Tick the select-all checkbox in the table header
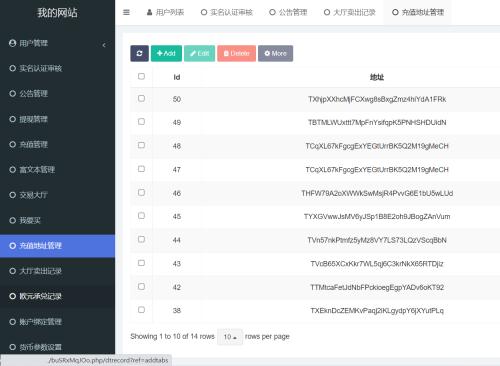The height and width of the screenshot is (366, 500). (141, 76)
